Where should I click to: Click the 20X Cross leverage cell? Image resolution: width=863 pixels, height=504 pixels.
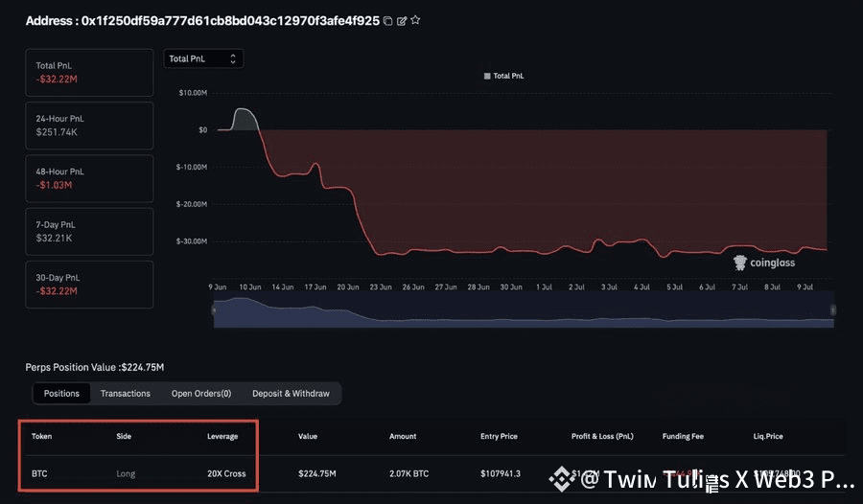tap(226, 473)
